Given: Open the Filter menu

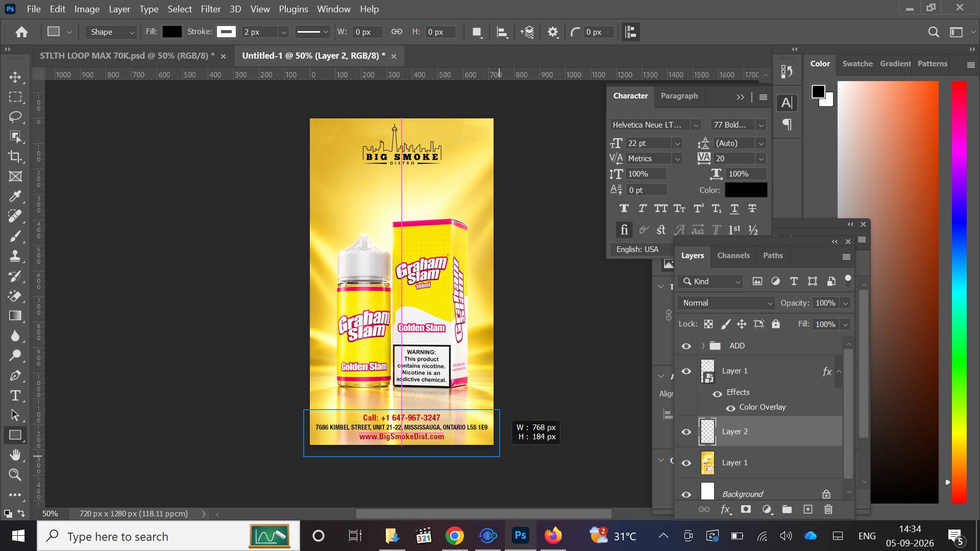Looking at the screenshot, I should [210, 9].
